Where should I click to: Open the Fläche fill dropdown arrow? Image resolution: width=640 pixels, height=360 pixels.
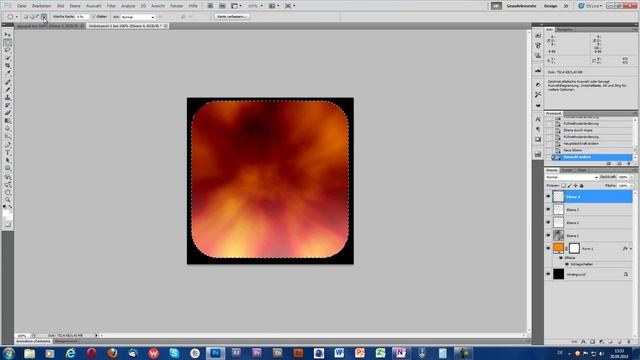click(631, 186)
